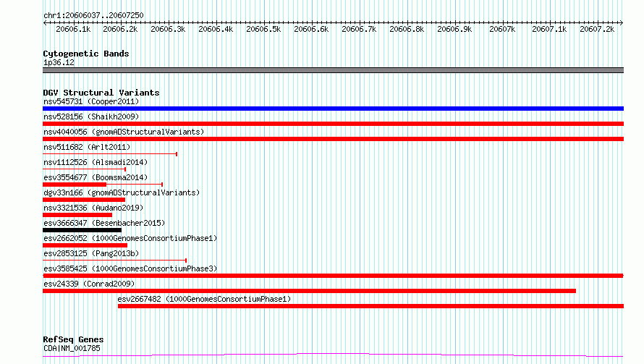Viewport: 644px width, 364px height.
Task: Open variant nsv511682 (Arlt2011) label
Action: click(x=87, y=147)
